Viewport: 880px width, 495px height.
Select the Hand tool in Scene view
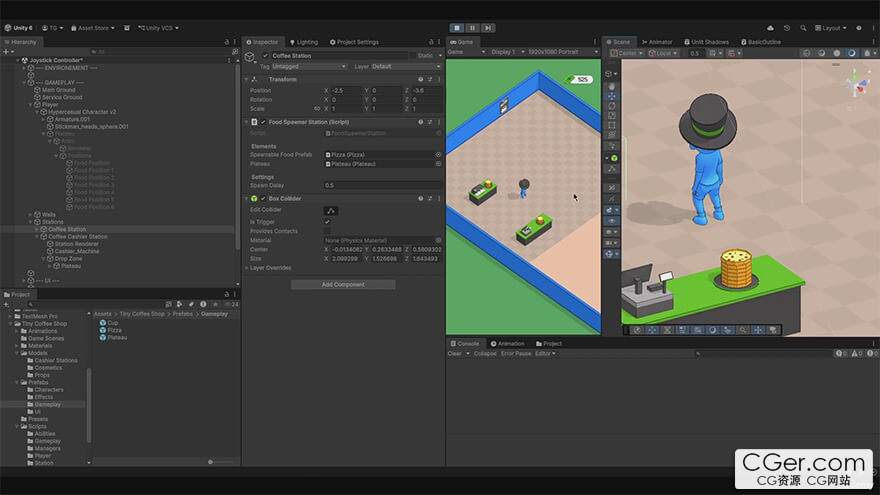(612, 87)
